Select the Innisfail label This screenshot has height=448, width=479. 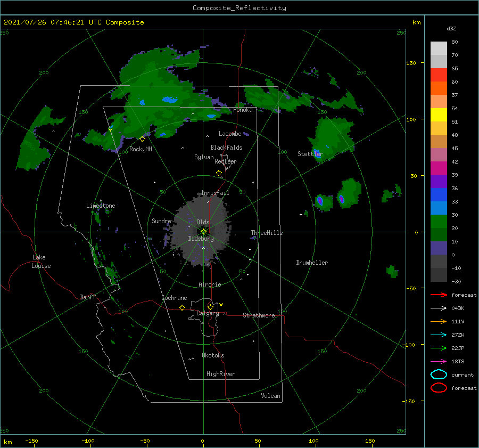pos(215,193)
